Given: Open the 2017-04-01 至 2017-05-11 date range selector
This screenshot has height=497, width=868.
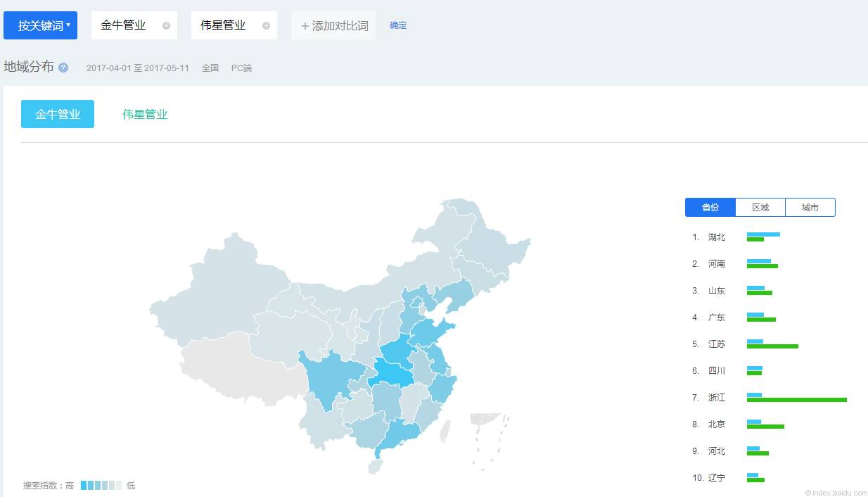Looking at the screenshot, I should pyautogui.click(x=138, y=68).
